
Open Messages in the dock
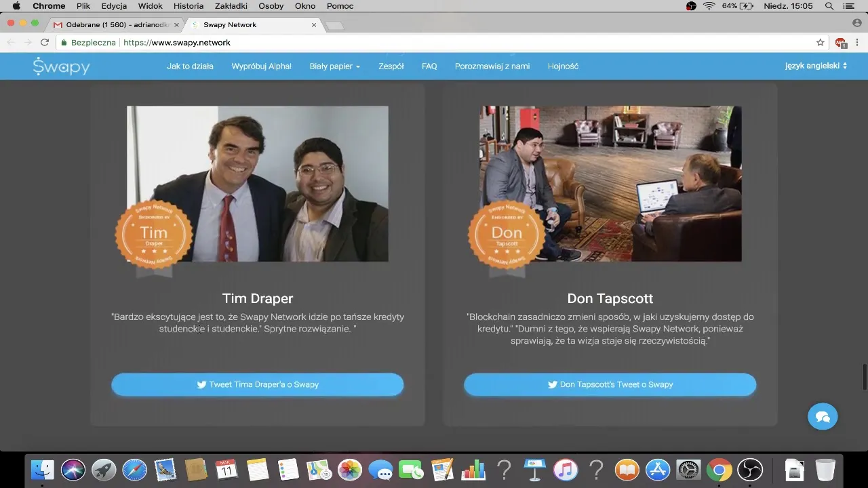click(x=380, y=469)
